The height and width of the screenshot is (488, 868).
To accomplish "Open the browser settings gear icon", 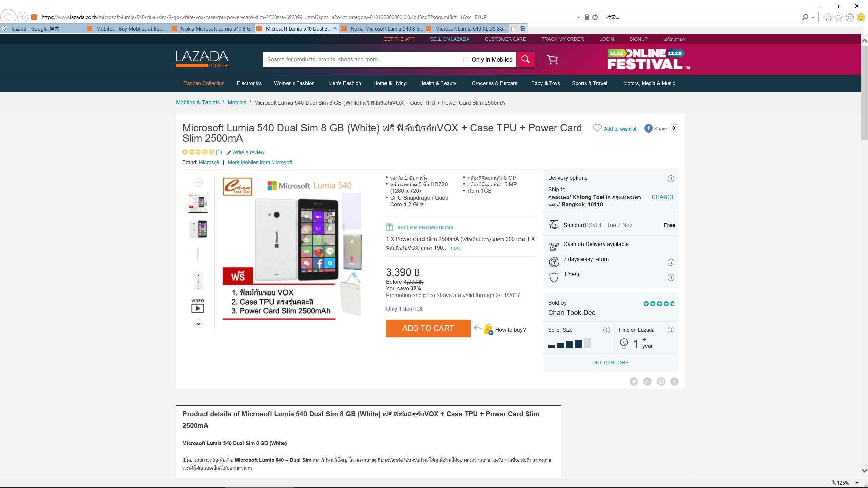I will click(x=850, y=17).
